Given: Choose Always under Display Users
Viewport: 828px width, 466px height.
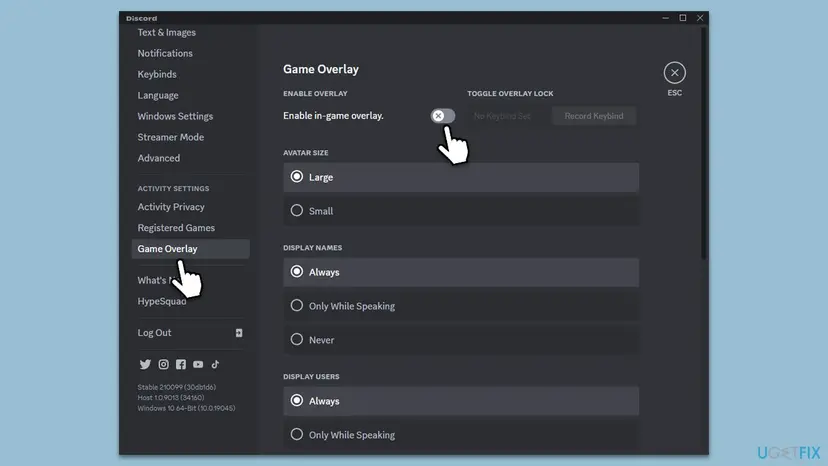Looking at the screenshot, I should (x=461, y=401).
